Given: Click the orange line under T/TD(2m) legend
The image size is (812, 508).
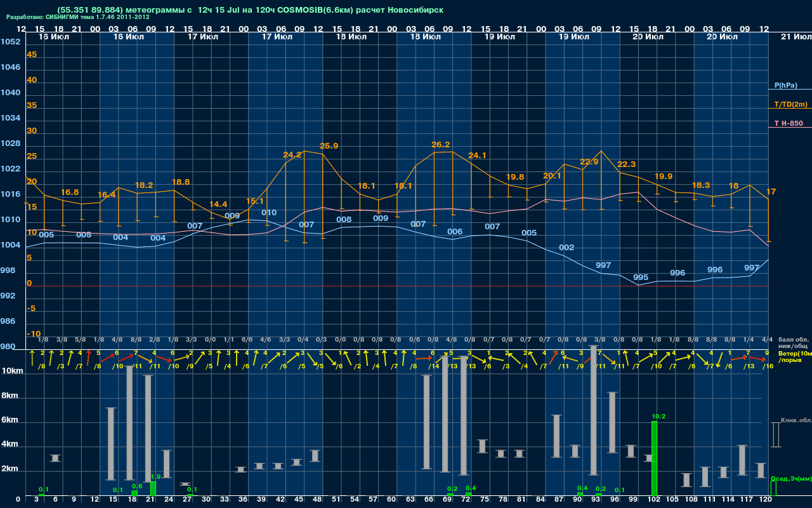Looking at the screenshot, I should click(x=790, y=109).
